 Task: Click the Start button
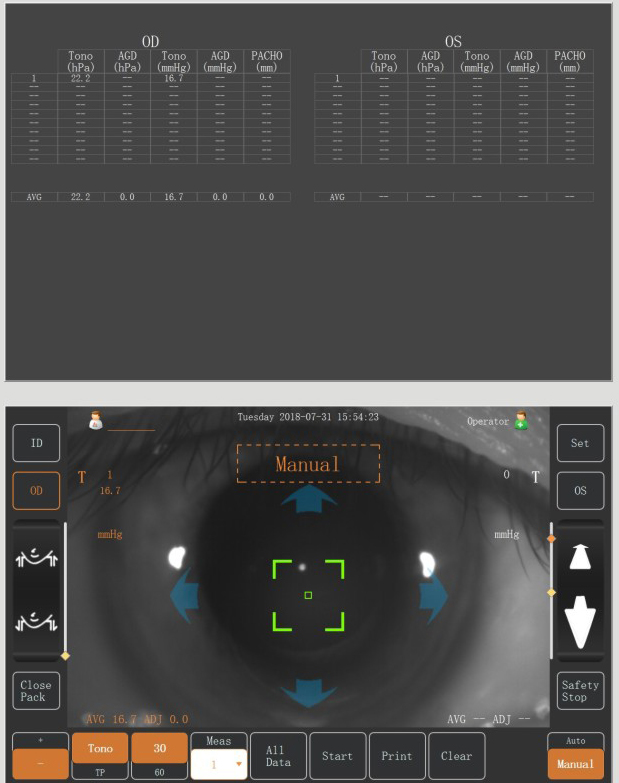(338, 756)
